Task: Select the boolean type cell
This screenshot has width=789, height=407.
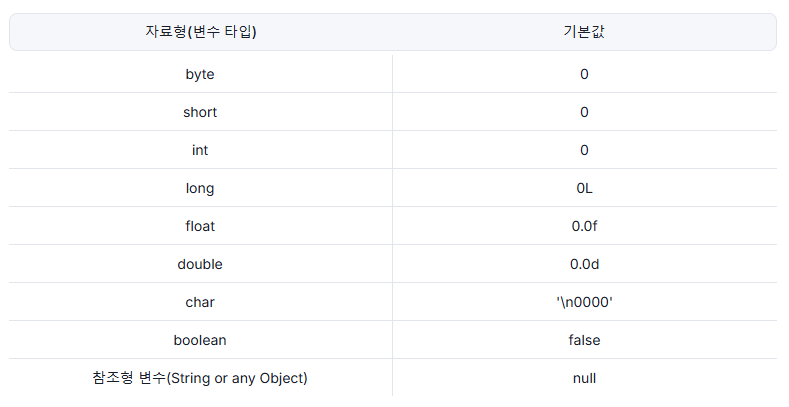Action: (x=200, y=340)
